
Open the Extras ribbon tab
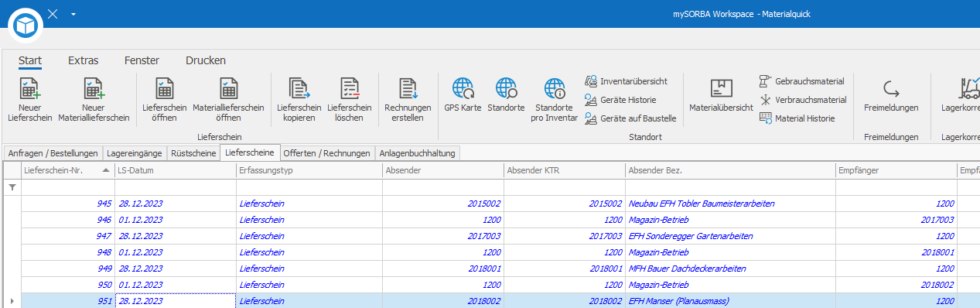tap(83, 60)
